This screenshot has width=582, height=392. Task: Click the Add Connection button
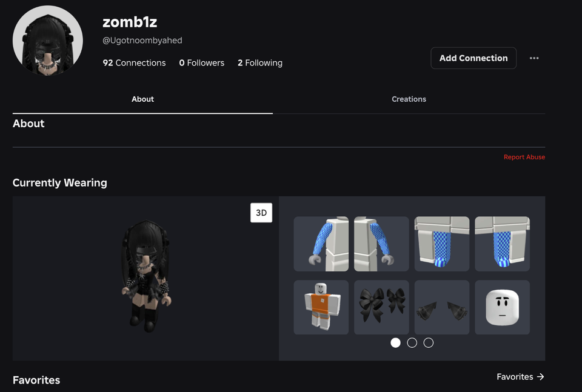(473, 58)
